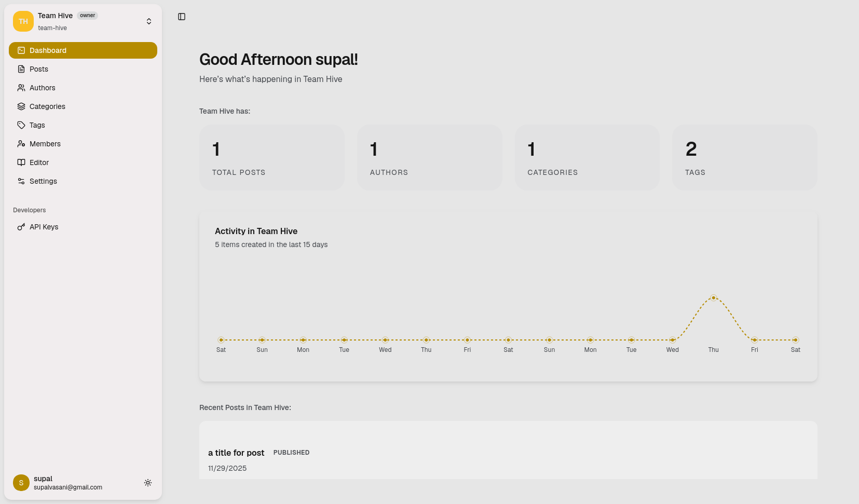Click the Settings sliders icon
The width and height of the screenshot is (859, 504).
point(21,181)
